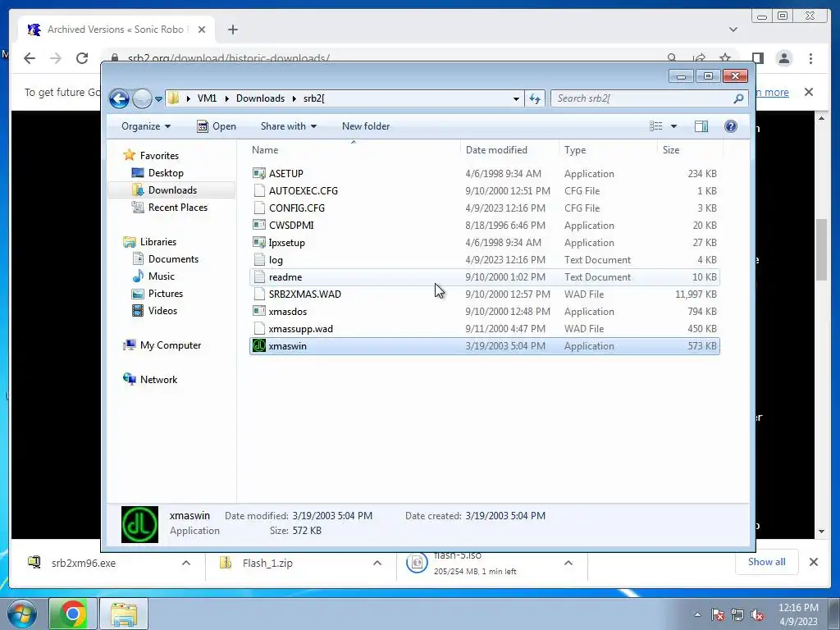Open Explorer Help question mark icon
Screen dimensions: 840x630
click(731, 126)
